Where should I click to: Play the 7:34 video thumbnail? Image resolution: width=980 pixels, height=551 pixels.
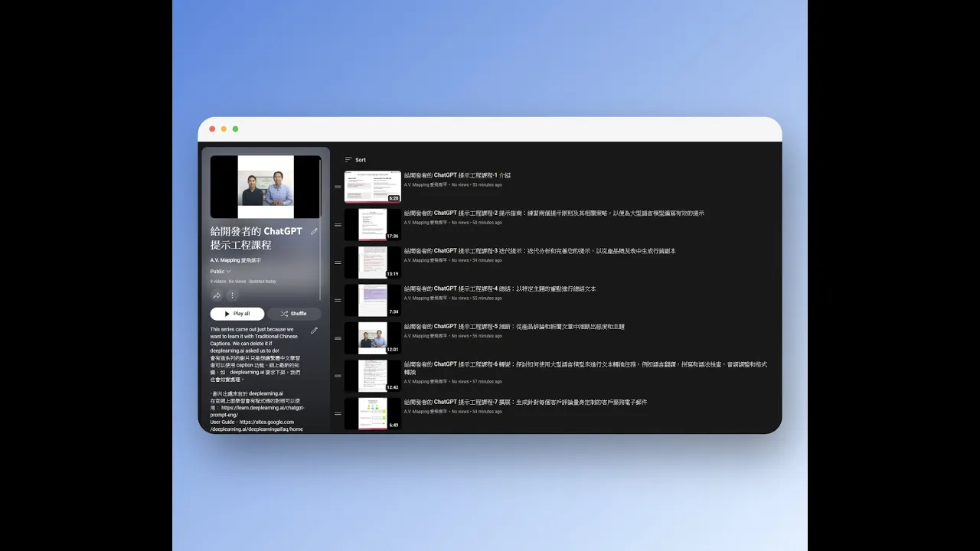373,301
